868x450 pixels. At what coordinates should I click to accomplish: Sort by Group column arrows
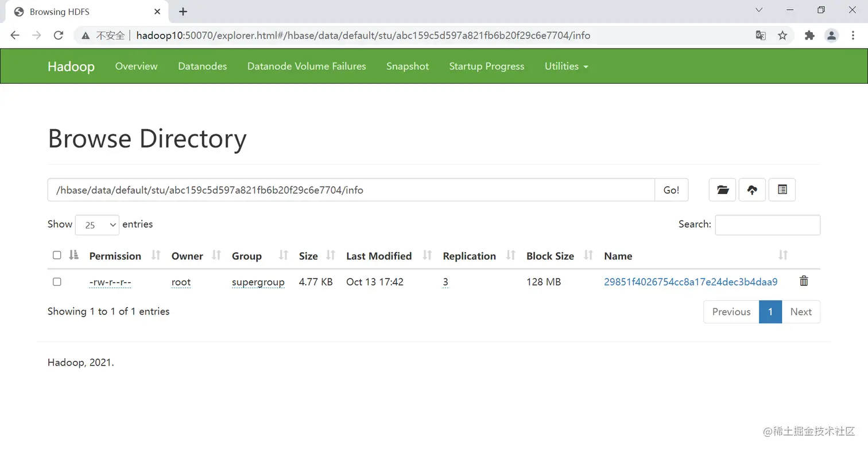pyautogui.click(x=284, y=255)
